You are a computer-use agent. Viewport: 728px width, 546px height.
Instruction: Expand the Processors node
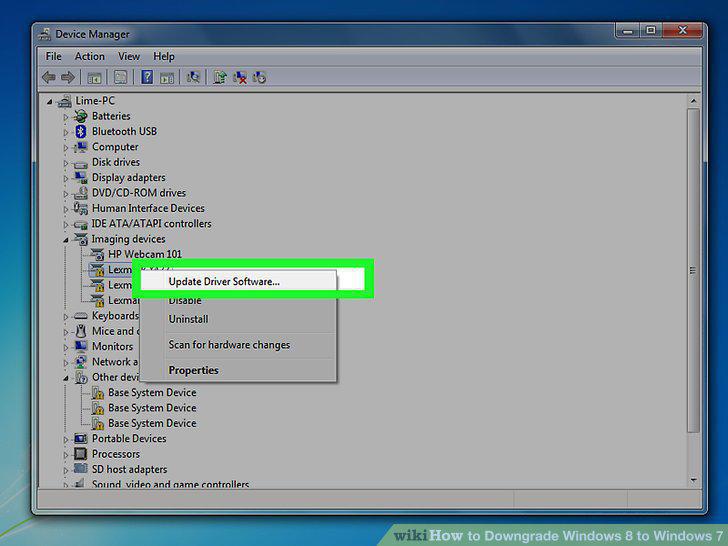click(65, 455)
